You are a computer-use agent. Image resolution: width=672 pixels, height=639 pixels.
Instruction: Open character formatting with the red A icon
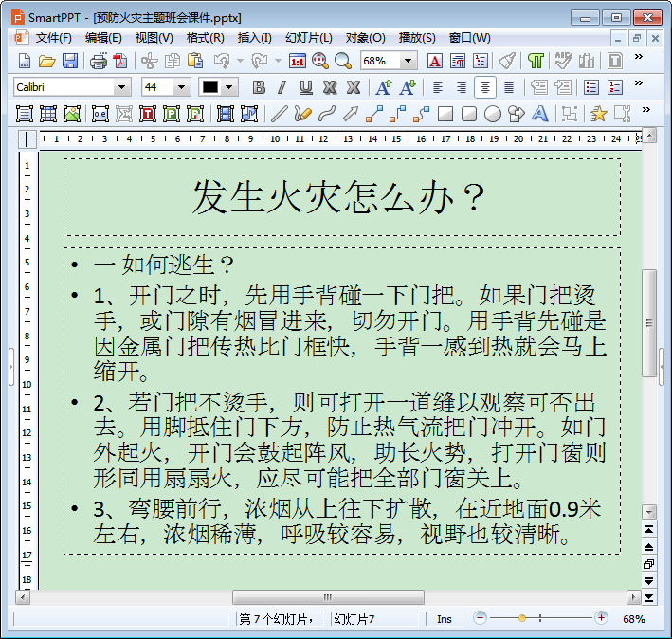click(x=434, y=61)
